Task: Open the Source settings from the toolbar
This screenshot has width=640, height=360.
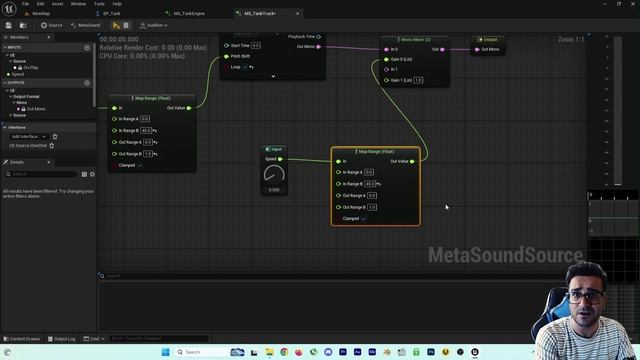Action: click(x=51, y=25)
